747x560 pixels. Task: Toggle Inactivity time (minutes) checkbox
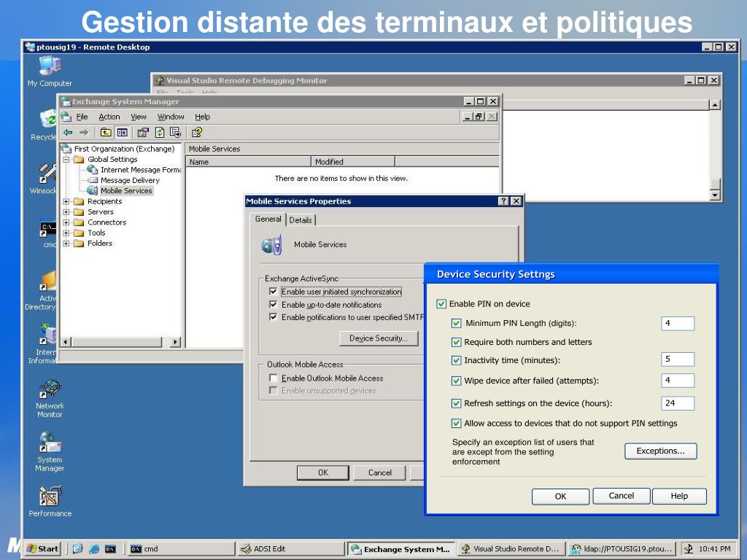(457, 360)
